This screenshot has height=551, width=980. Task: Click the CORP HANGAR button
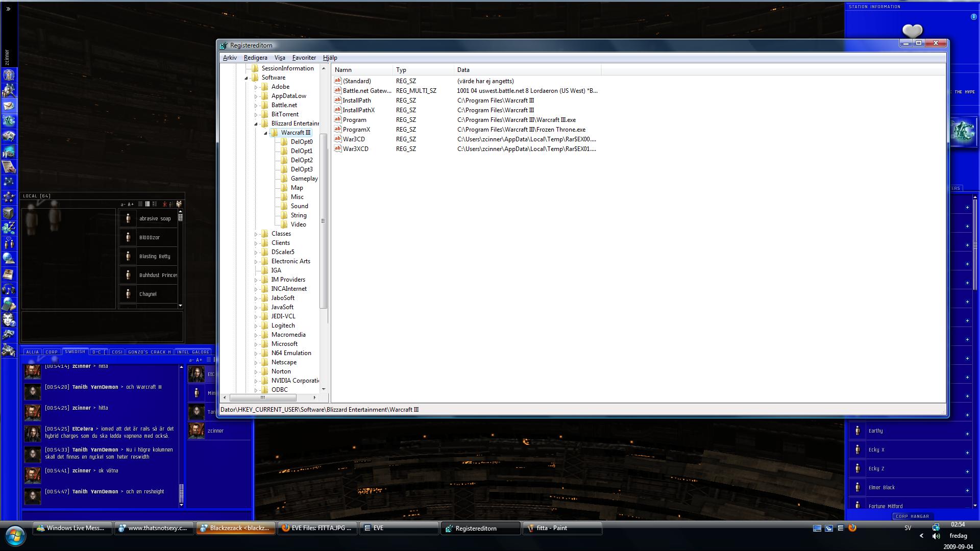coord(912,516)
